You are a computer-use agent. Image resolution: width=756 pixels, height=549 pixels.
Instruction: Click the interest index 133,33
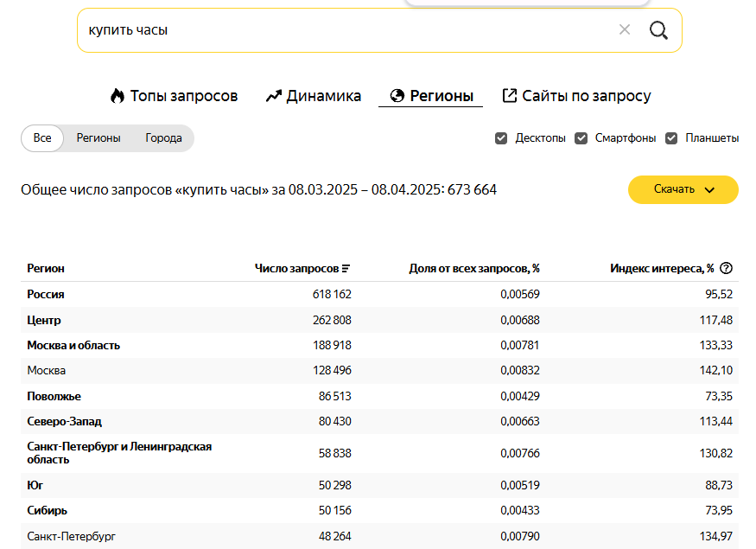(716, 346)
